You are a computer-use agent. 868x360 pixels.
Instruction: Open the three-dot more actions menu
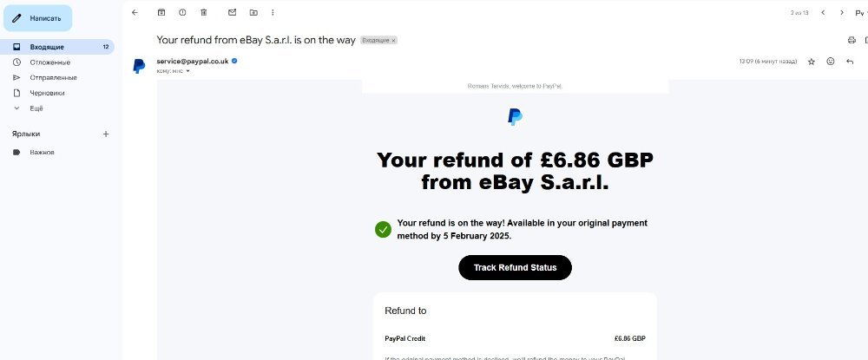click(273, 13)
